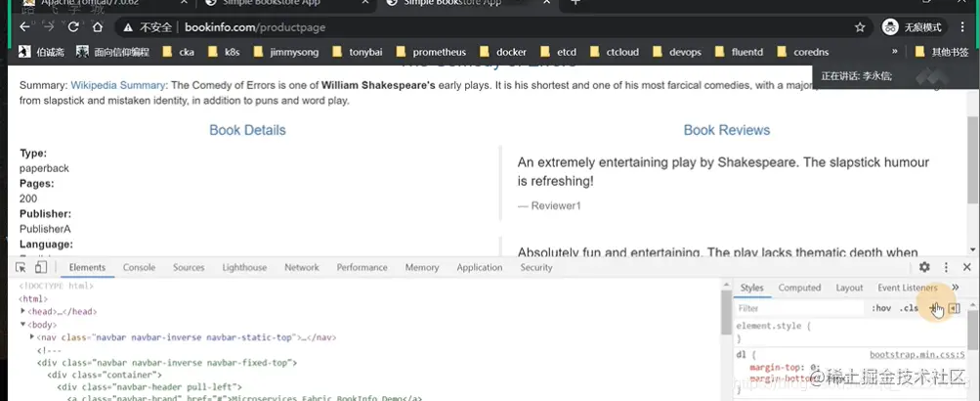Open the 伯诚斋 bookmark
The width and height of the screenshot is (980, 401).
click(x=41, y=52)
